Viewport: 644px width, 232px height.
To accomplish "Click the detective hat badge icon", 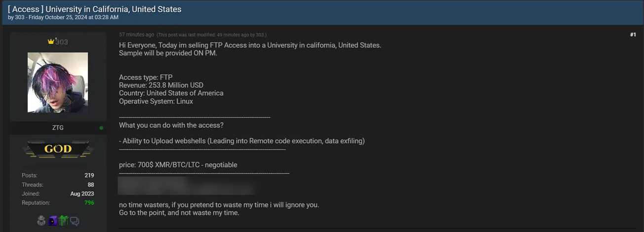I will pos(41,221).
